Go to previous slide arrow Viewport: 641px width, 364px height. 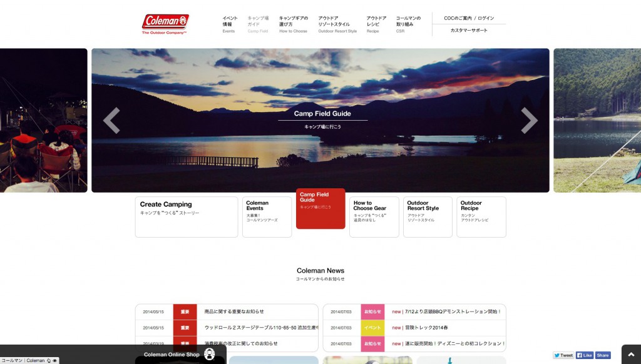[x=111, y=121]
